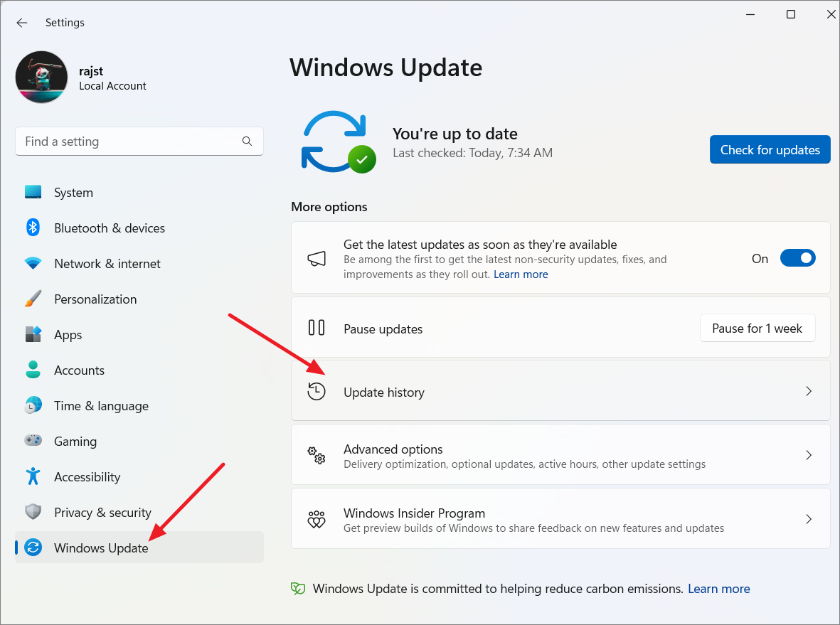Click the back arrow in Settings
840x625 pixels.
coord(21,23)
